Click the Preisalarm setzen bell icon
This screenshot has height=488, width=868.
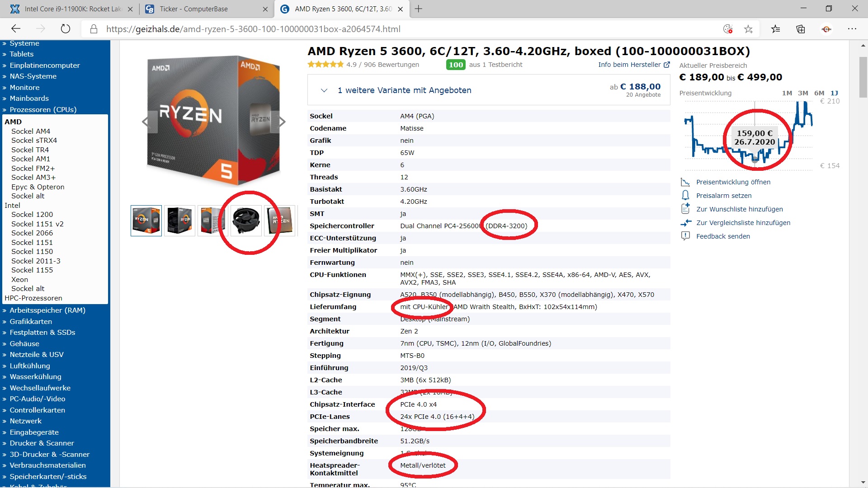pyautogui.click(x=685, y=195)
